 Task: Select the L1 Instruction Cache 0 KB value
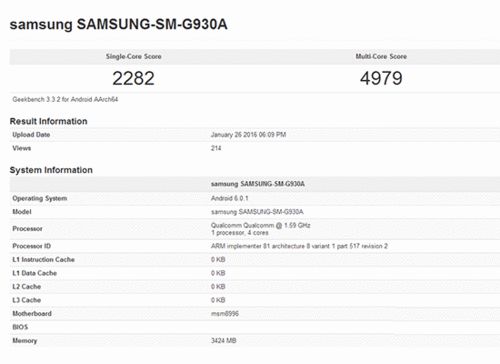(218, 260)
